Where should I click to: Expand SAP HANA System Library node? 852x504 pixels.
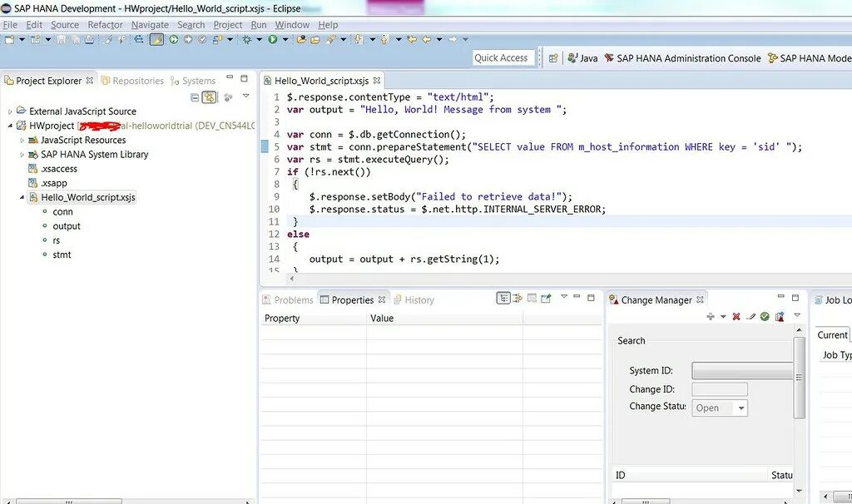coord(22,155)
